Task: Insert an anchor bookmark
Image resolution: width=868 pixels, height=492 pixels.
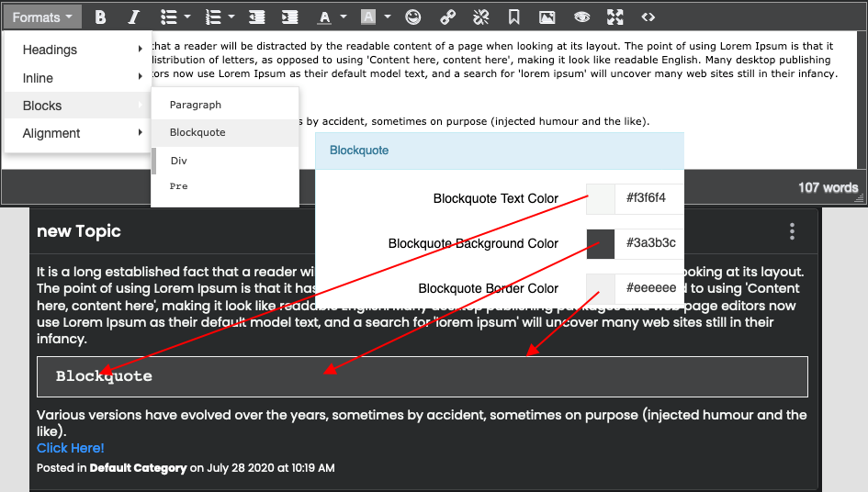Action: 513,17
